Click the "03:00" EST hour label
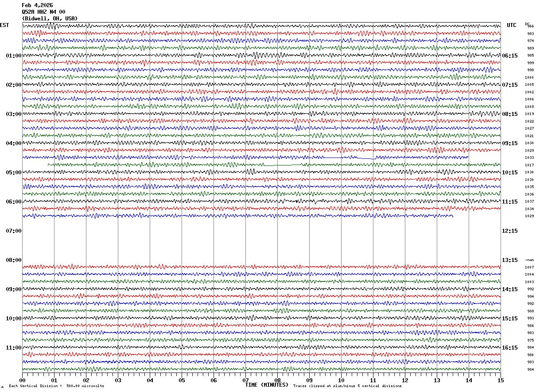The width and height of the screenshot is (536, 392). click(13, 114)
